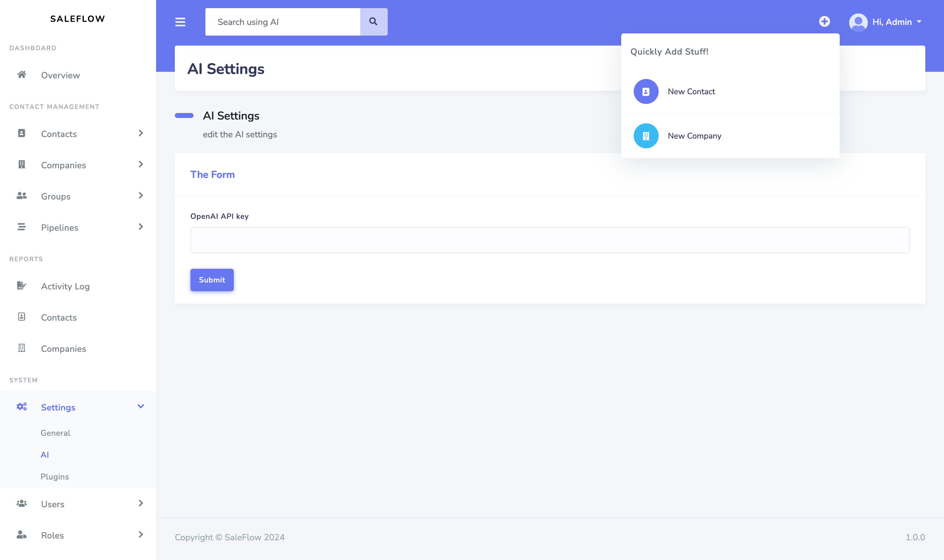Open the Pipelines menu label

point(60,228)
